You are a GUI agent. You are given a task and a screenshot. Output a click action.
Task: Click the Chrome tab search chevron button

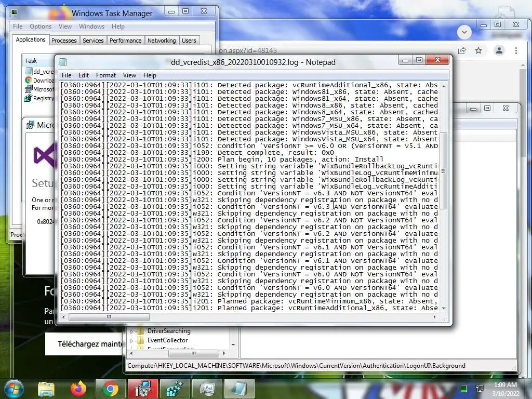[x=464, y=32]
